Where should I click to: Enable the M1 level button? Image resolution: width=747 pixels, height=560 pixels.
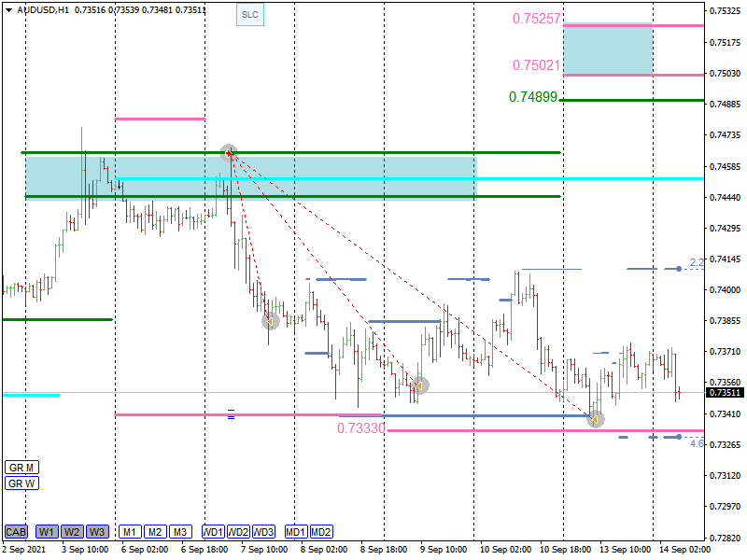pyautogui.click(x=130, y=532)
